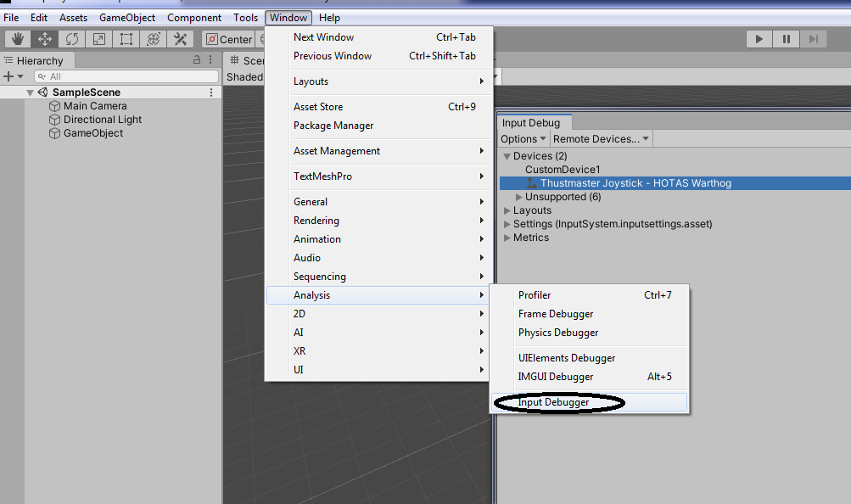851x504 pixels.
Task: Click the Main Camera cube icon
Action: pyautogui.click(x=55, y=106)
